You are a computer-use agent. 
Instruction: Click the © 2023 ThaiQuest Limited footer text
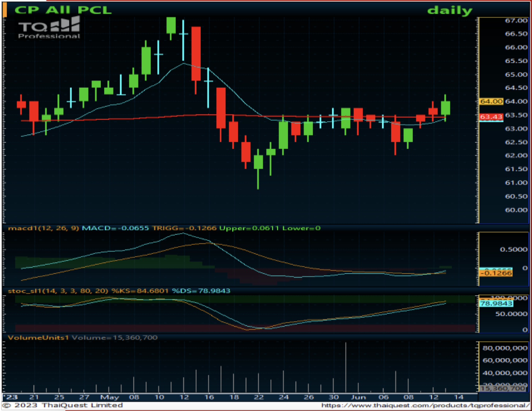pos(63,405)
